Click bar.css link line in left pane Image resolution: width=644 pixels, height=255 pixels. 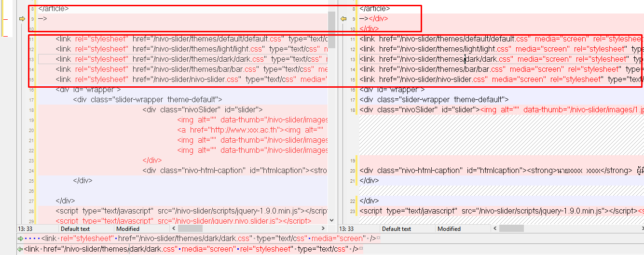coord(192,69)
